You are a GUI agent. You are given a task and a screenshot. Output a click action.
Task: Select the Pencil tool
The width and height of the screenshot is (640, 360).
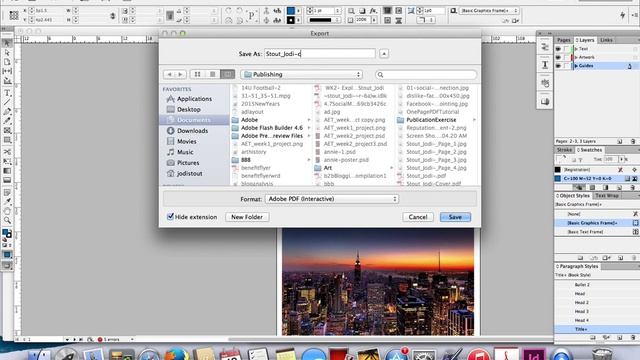7,121
